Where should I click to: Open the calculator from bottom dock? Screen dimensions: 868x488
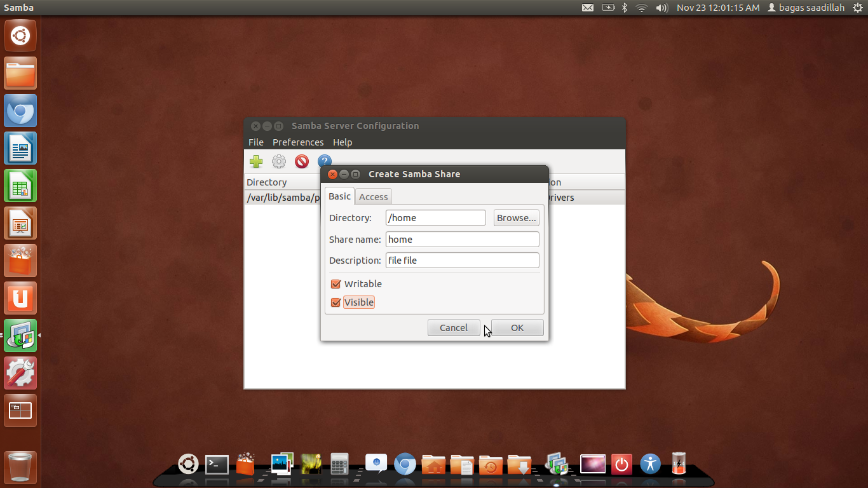coord(339,464)
